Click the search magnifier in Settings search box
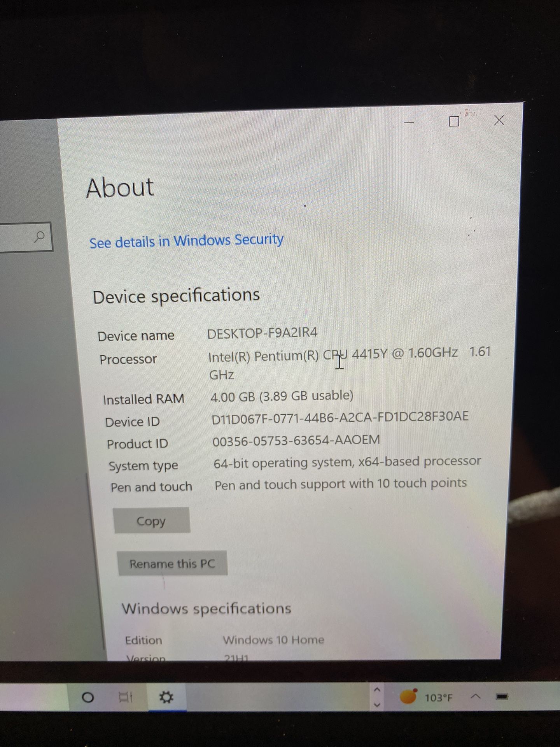This screenshot has height=747, width=560. 39,236
